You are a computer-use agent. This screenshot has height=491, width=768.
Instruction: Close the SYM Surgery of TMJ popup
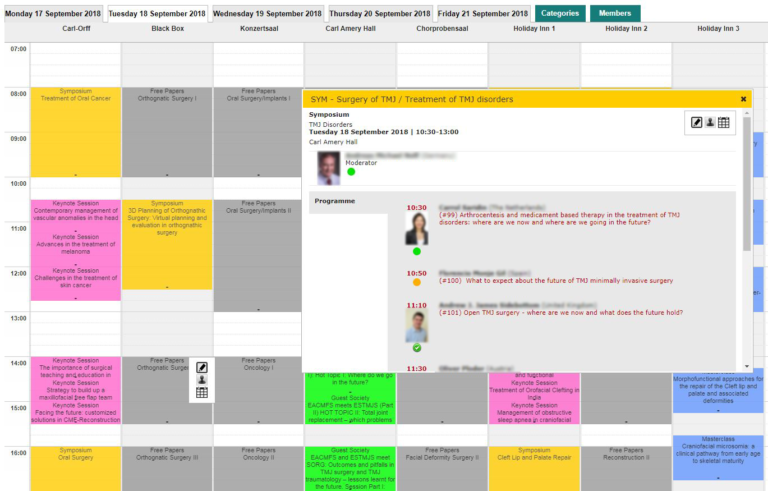pos(743,99)
